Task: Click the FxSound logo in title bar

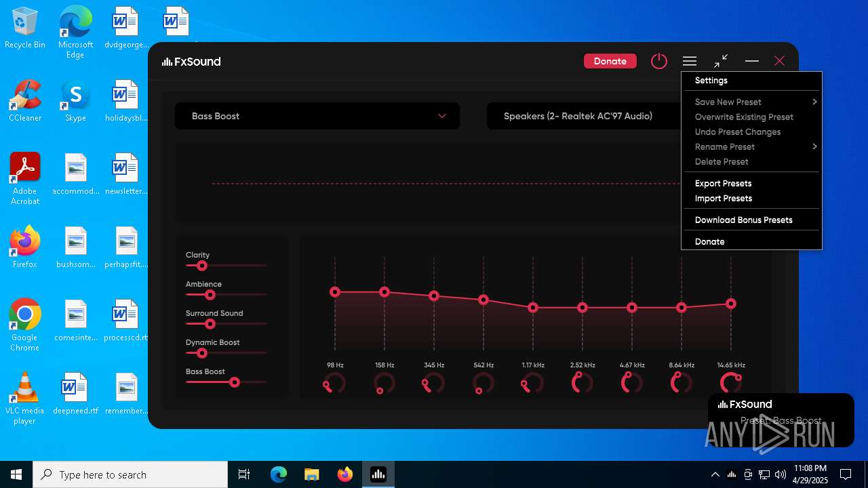Action: click(191, 62)
